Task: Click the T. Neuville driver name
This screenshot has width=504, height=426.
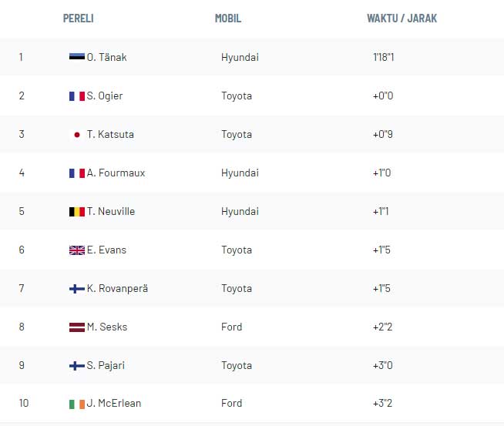Action: click(111, 211)
